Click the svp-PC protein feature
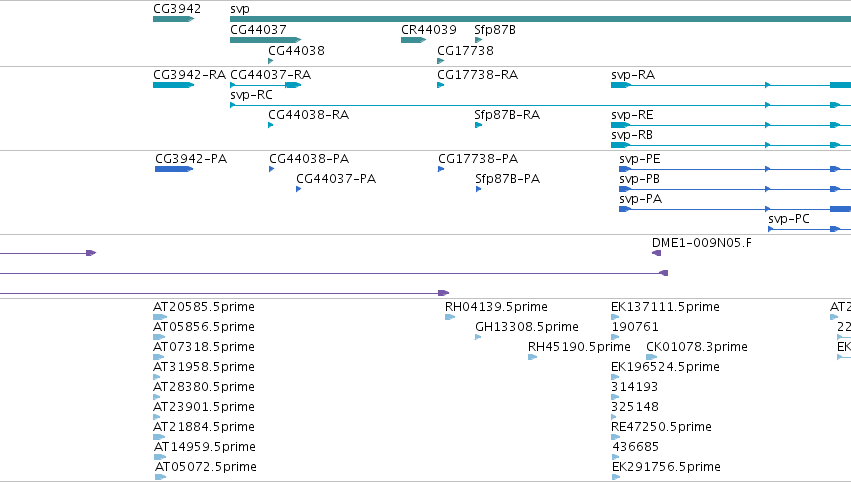The height and width of the screenshot is (482, 851). click(x=809, y=229)
